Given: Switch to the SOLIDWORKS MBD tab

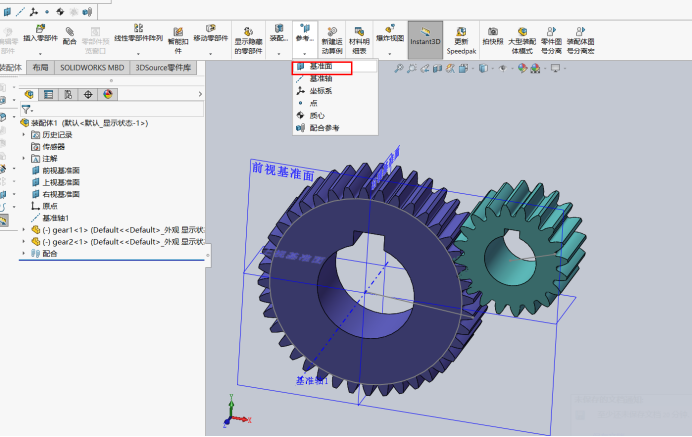Looking at the screenshot, I should pos(92,68).
